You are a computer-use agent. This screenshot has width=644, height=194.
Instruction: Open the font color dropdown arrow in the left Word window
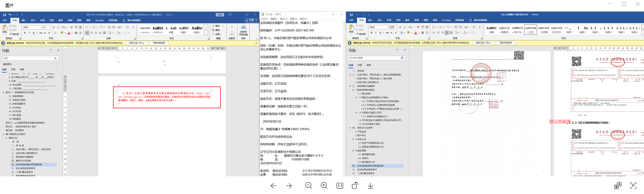click(72, 33)
